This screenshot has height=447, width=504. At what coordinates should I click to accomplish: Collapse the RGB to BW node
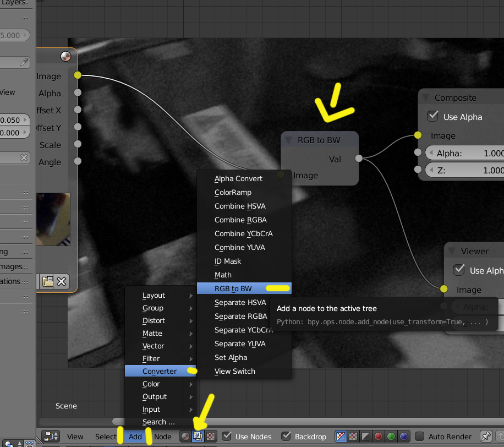pos(289,140)
